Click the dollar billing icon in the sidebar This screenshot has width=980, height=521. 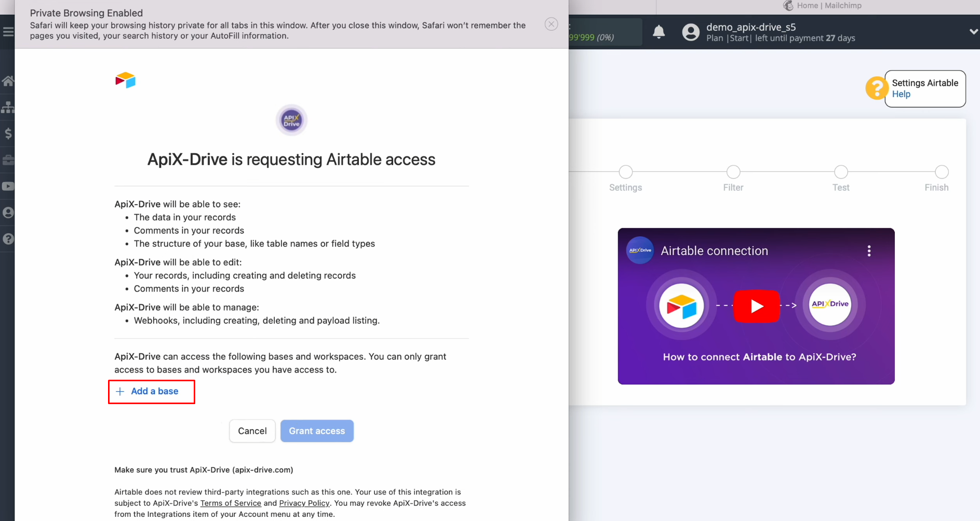click(x=8, y=133)
